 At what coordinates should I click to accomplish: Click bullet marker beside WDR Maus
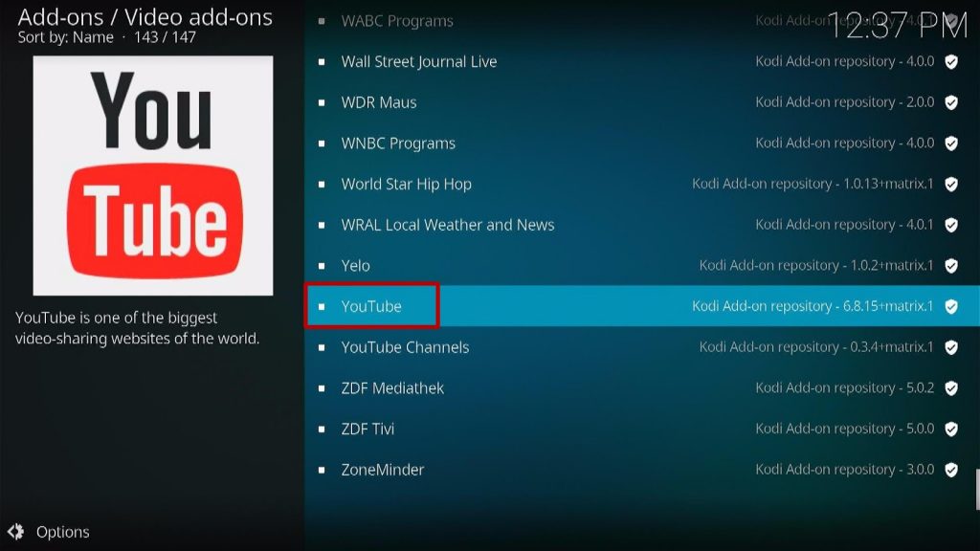(322, 102)
